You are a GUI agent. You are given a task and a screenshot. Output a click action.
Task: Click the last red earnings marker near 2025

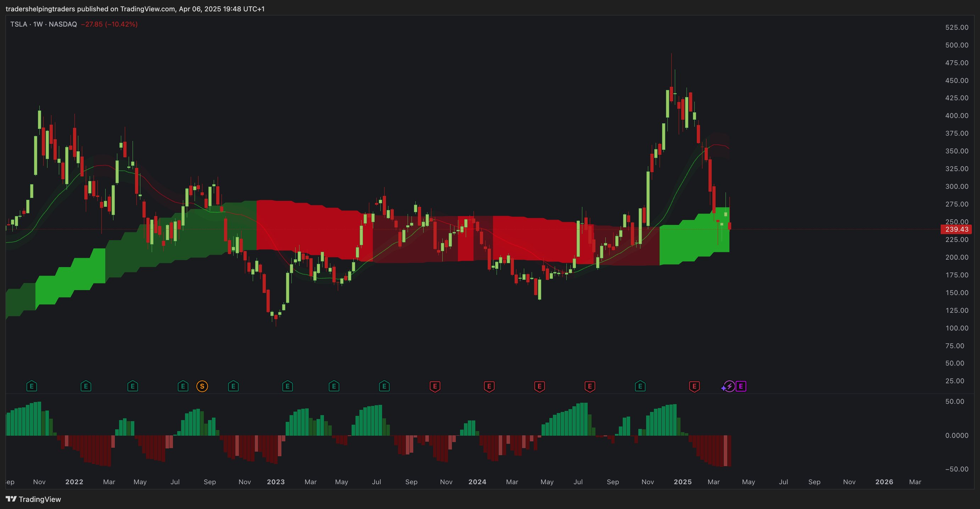(694, 386)
